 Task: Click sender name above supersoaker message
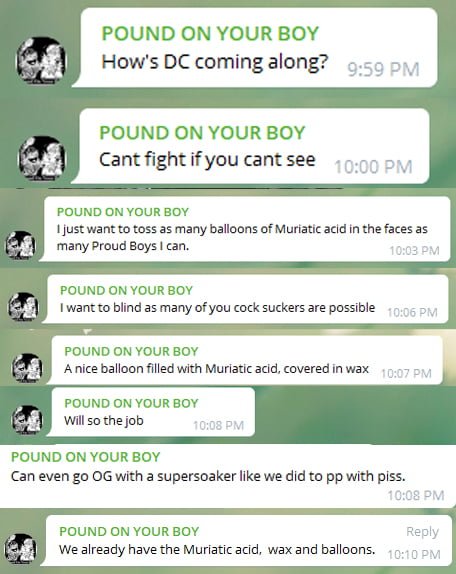coord(86,457)
